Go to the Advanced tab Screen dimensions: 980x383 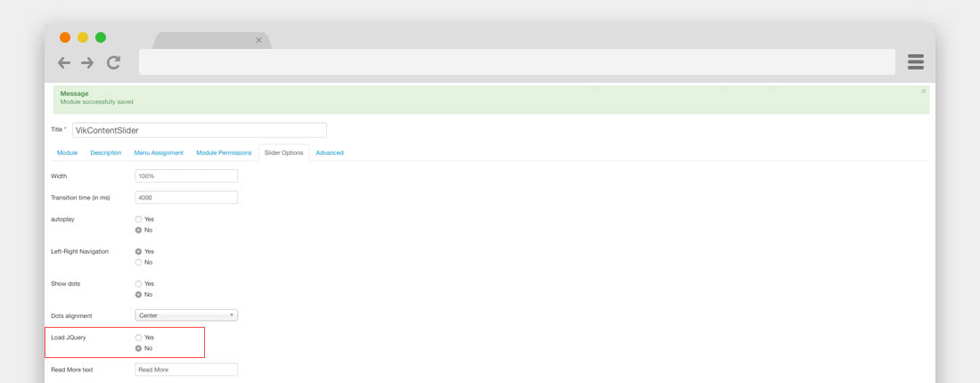(x=329, y=153)
